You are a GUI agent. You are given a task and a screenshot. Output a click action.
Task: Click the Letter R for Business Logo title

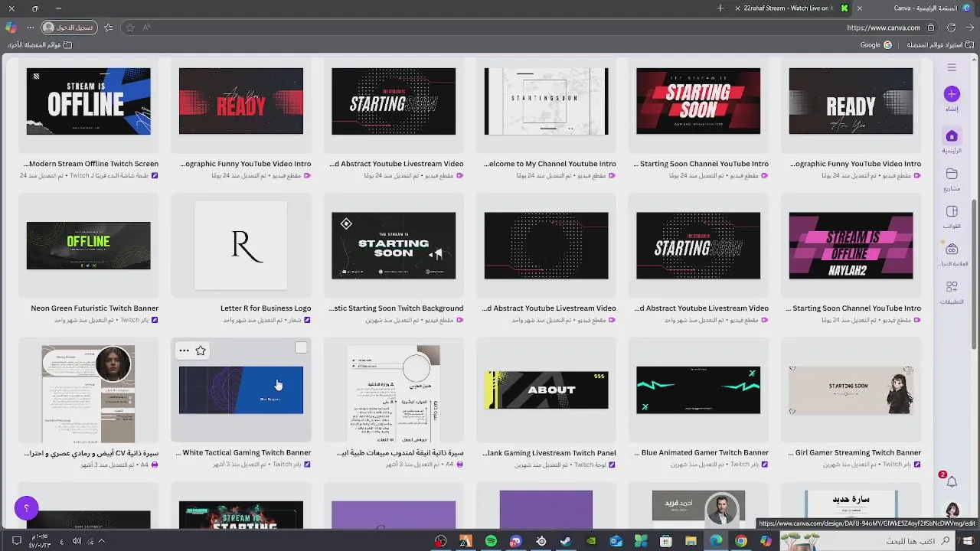(266, 308)
